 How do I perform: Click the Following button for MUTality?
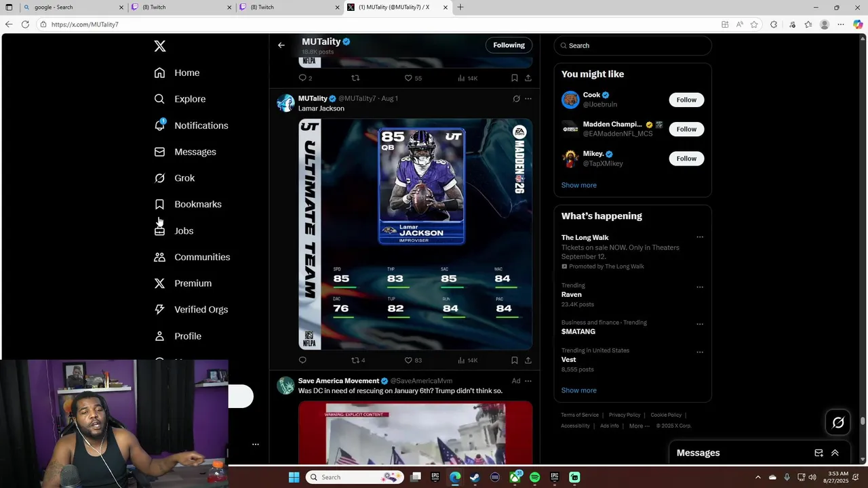tap(509, 45)
